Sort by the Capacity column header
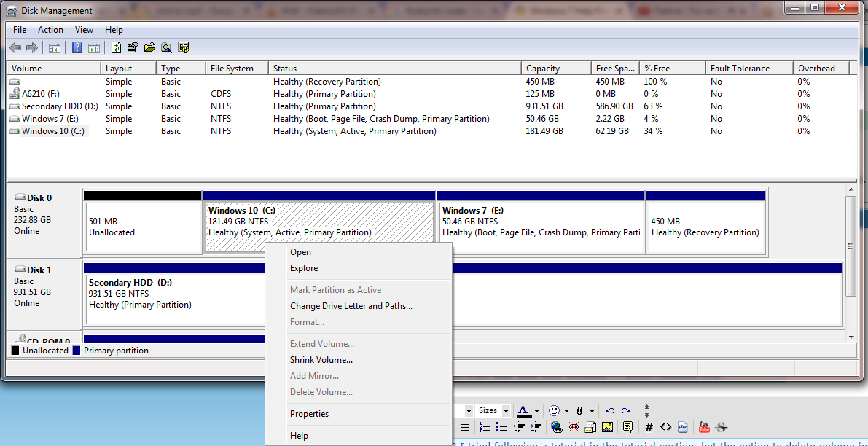This screenshot has width=868, height=446. (556, 69)
